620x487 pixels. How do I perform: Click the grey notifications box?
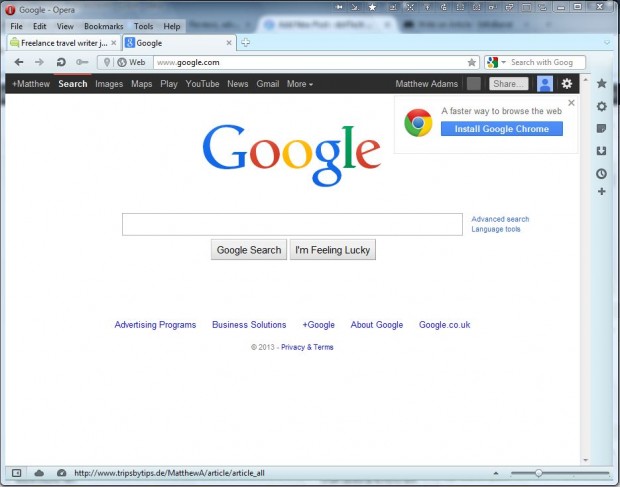tap(474, 84)
